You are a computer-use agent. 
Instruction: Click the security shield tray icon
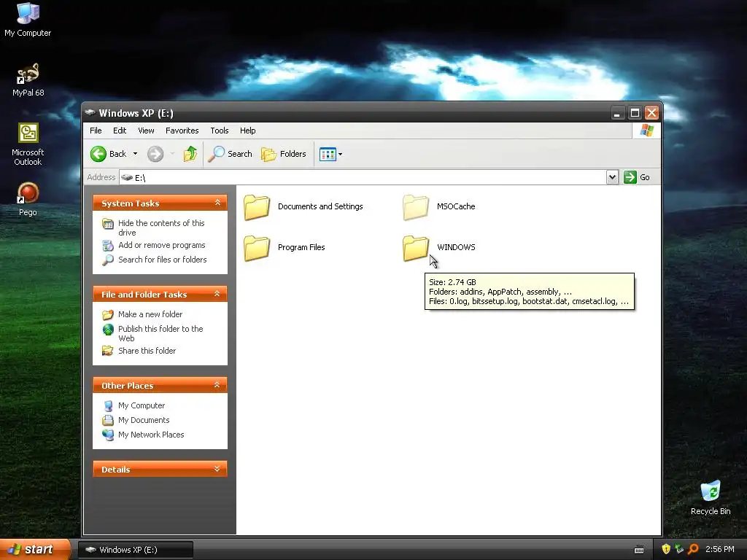pos(666,549)
